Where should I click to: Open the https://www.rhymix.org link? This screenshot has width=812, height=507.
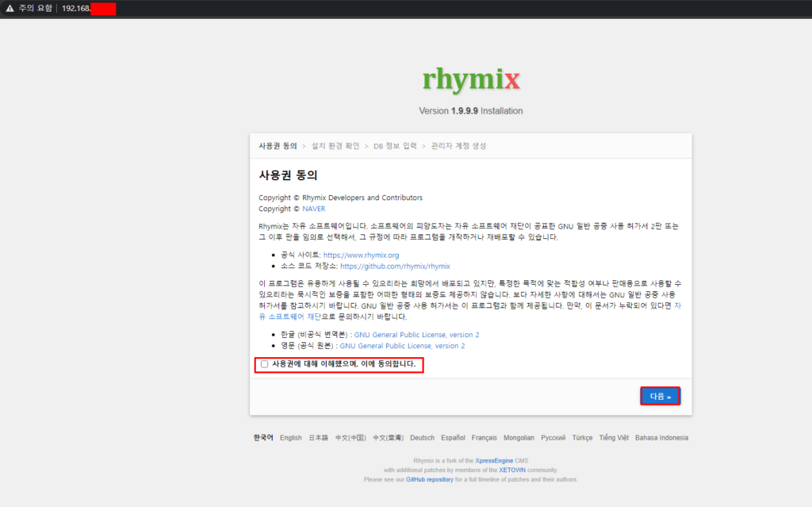(361, 255)
